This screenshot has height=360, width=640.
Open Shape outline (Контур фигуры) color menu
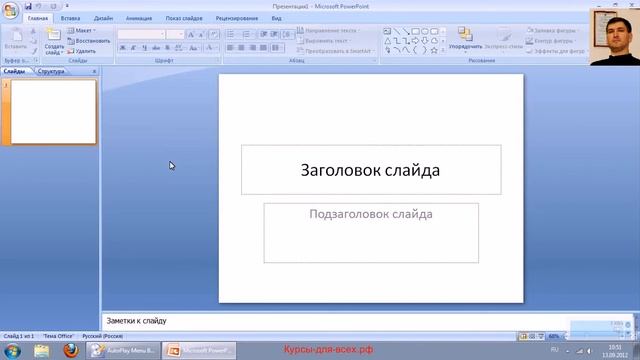550,41
